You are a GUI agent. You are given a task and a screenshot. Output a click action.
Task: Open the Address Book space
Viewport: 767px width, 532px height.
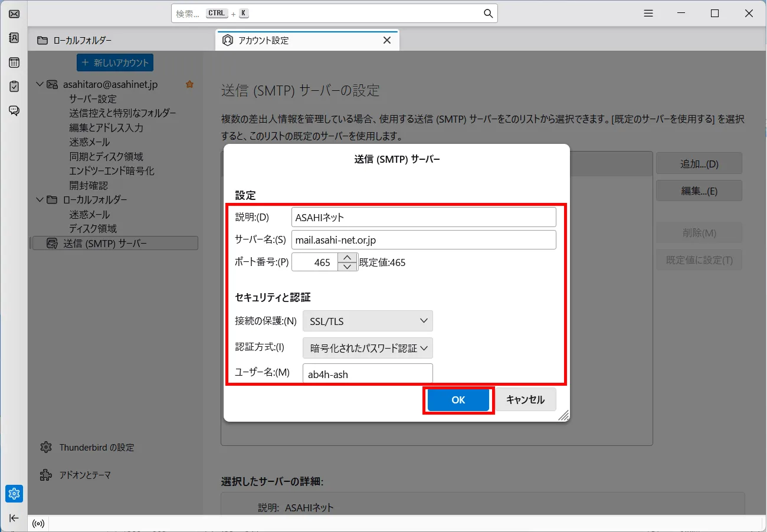[x=14, y=38]
